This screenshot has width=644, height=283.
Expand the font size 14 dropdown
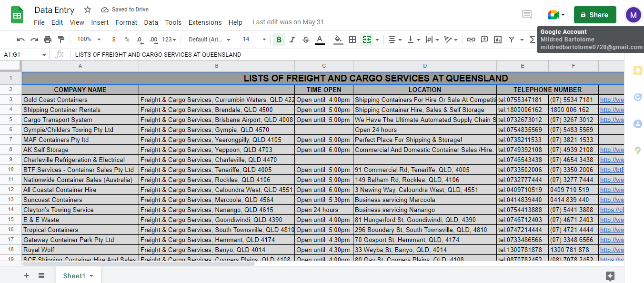pyautogui.click(x=253, y=40)
